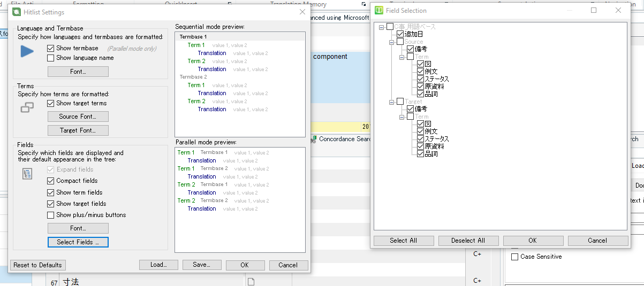Click the Language and Termbase blue arrow icon
The image size is (644, 286).
coord(27,51)
